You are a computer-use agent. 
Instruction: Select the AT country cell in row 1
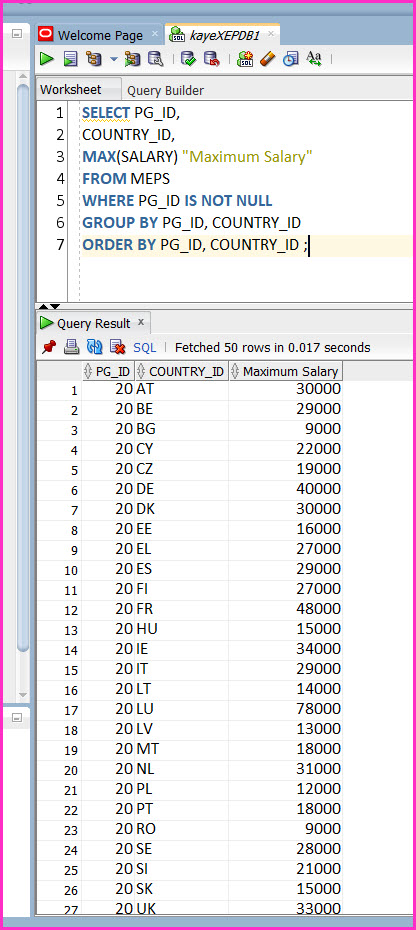[182, 389]
